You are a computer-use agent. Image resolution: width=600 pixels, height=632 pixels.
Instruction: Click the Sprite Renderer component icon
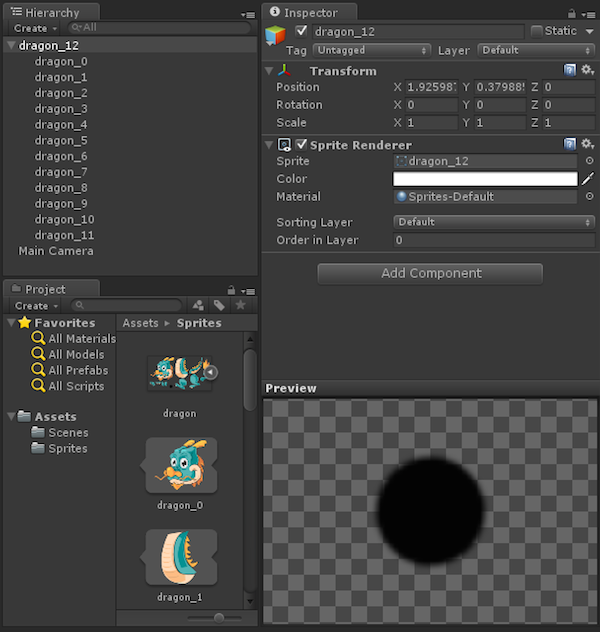coord(284,145)
